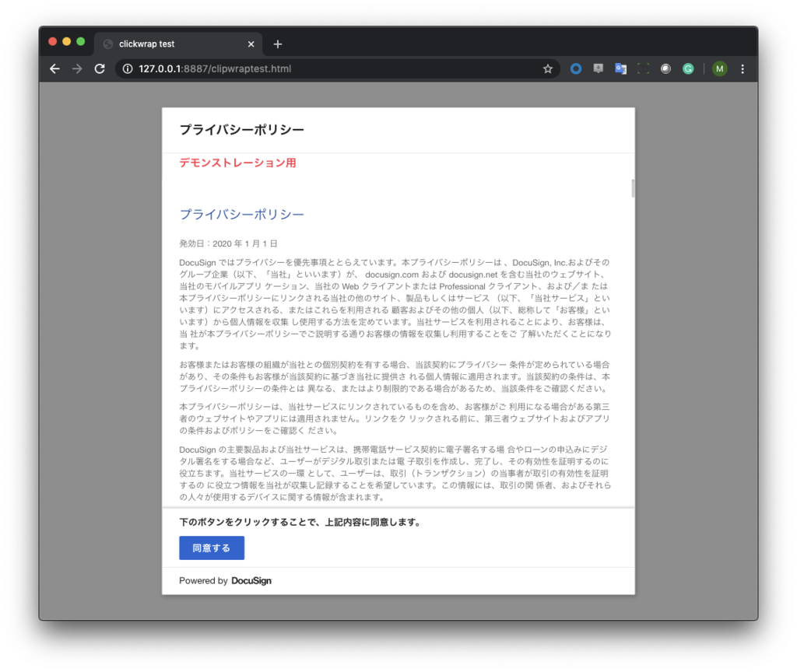
Task: Open the Chrome three-dot menu
Action: 743,68
